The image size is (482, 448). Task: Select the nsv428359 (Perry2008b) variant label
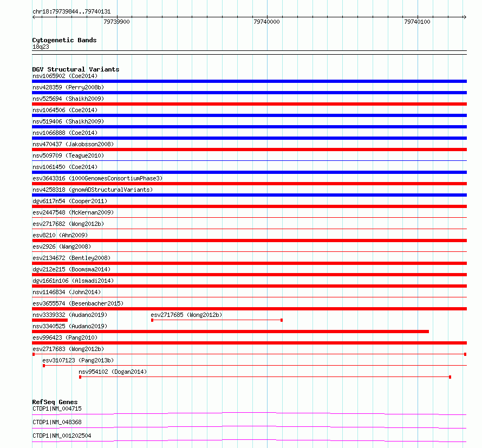[68, 87]
